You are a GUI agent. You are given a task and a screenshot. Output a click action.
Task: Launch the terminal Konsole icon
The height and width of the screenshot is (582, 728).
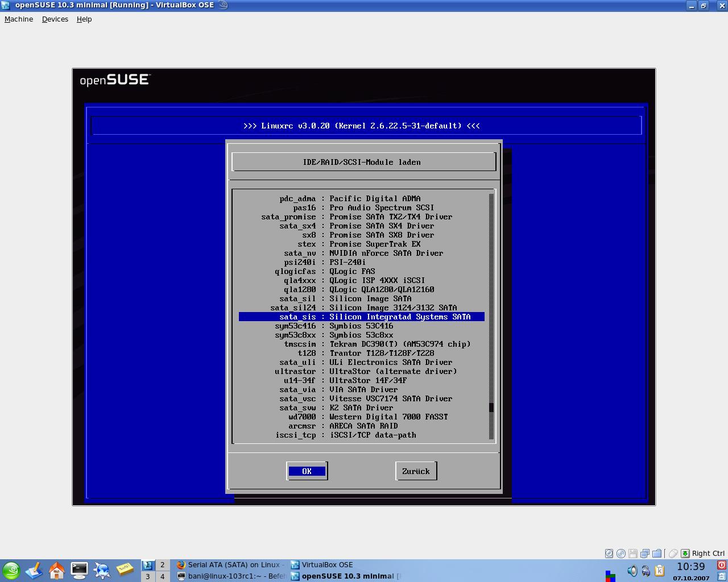pos(79,570)
